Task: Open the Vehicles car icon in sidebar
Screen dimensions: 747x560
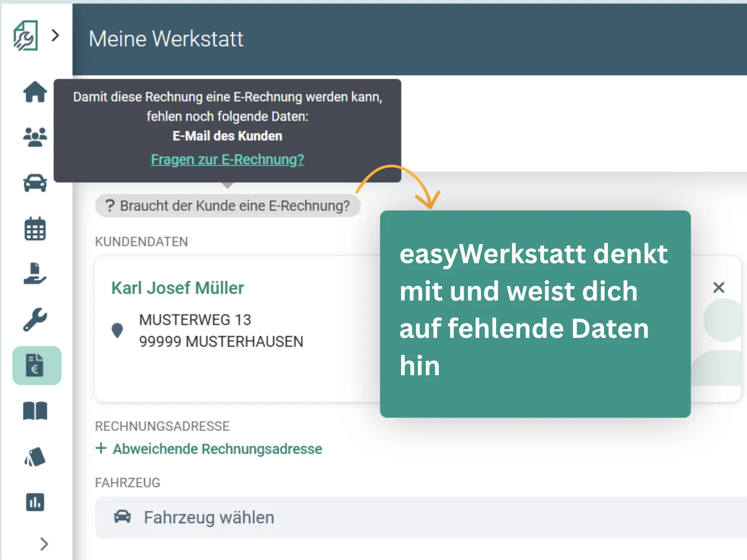Action: click(x=35, y=183)
